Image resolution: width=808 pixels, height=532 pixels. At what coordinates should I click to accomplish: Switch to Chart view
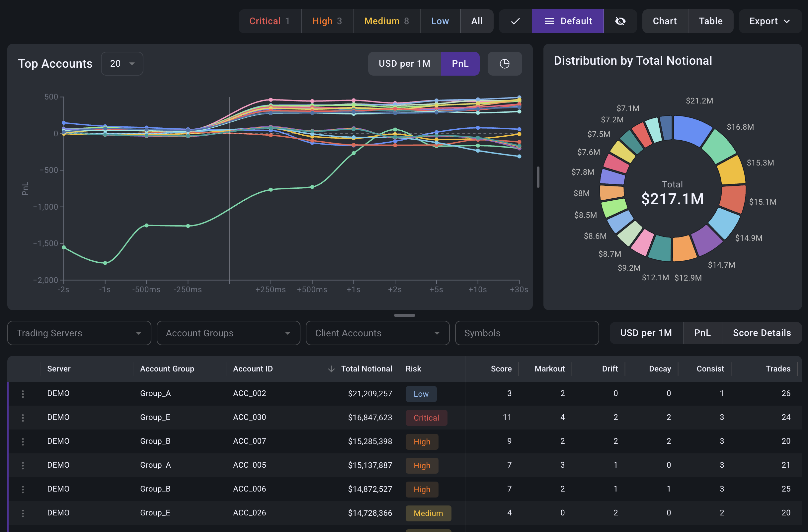(x=664, y=21)
